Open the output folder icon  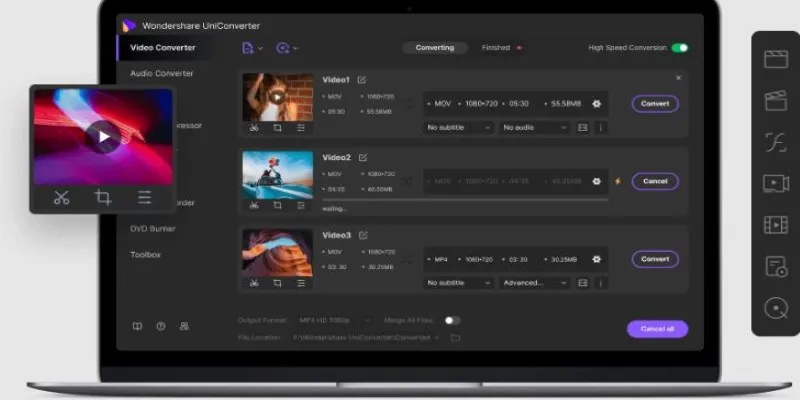[x=455, y=337]
